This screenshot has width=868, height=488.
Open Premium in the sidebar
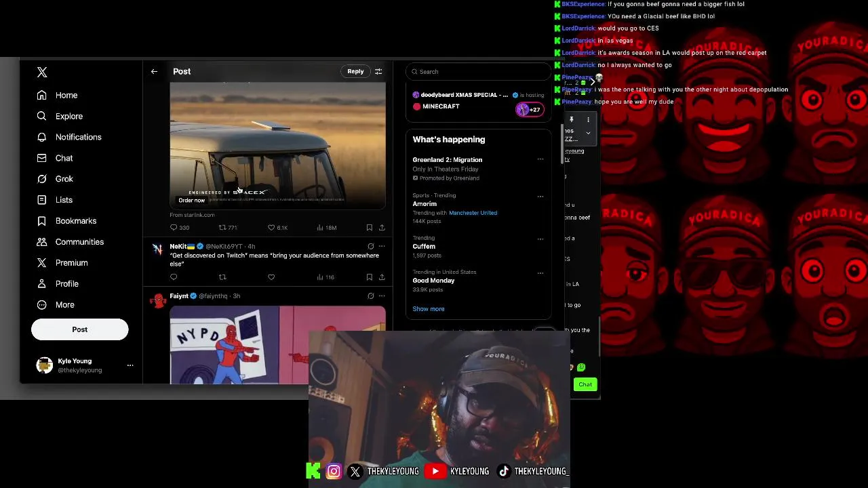pos(62,263)
